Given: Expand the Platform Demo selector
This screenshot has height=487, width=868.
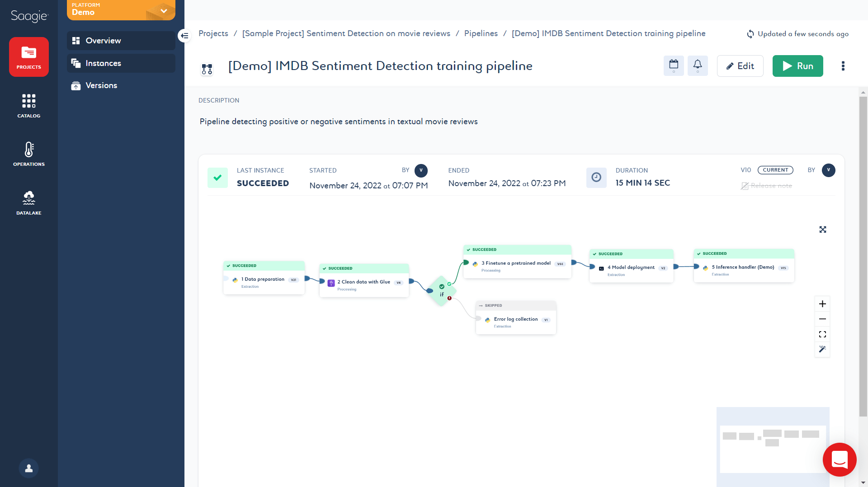Looking at the screenshot, I should point(164,11).
